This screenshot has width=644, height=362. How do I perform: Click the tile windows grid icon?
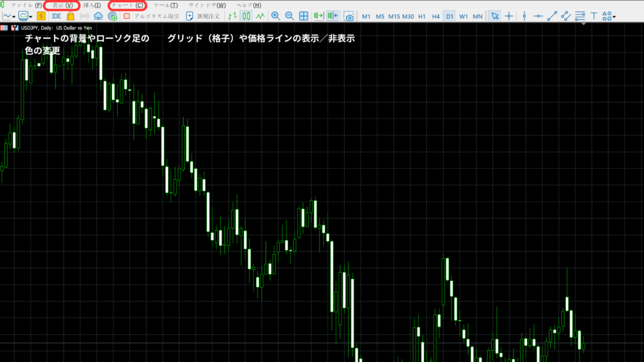304,16
